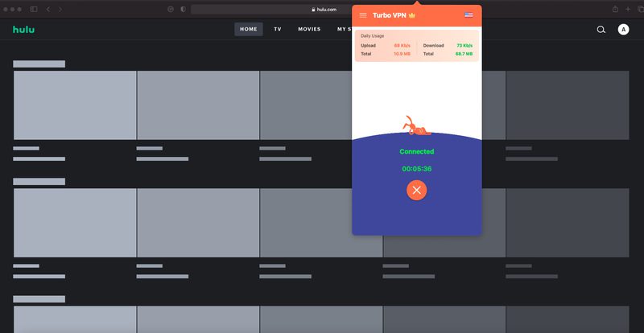
Task: Open second placeholder thumbnail in top row
Action: coord(198,105)
